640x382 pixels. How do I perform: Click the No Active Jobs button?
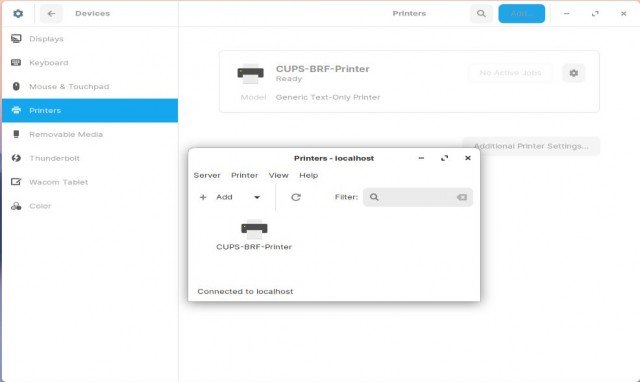coord(510,73)
